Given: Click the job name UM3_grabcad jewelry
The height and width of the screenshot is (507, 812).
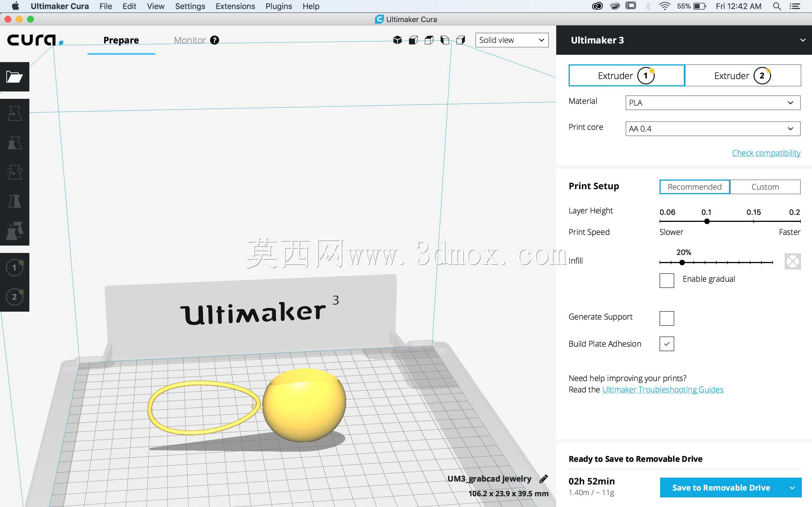Looking at the screenshot, I should 490,479.
